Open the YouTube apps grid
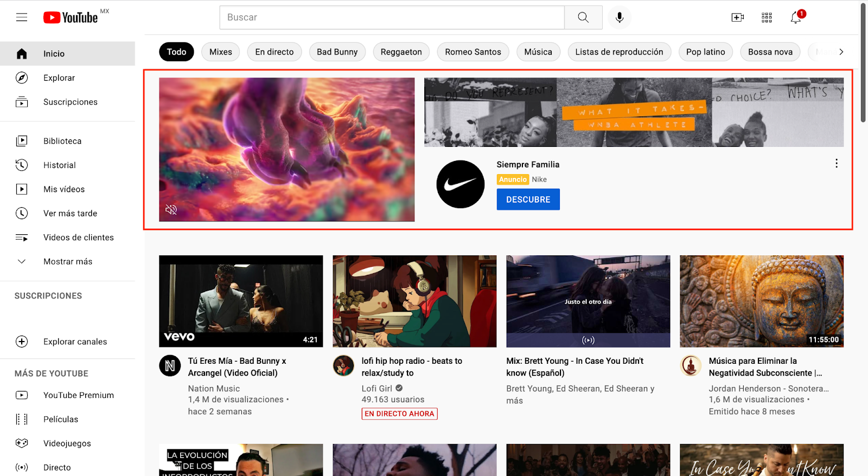 pos(767,17)
